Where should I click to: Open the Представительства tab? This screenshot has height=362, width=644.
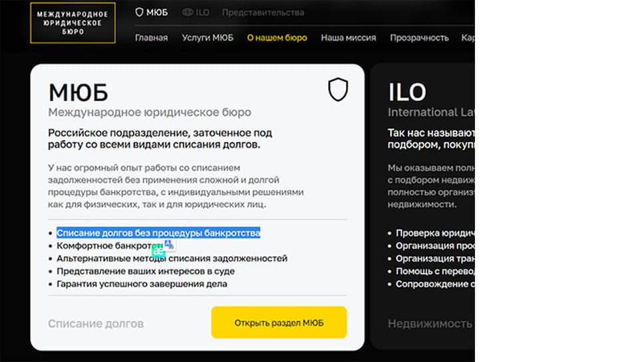(263, 13)
